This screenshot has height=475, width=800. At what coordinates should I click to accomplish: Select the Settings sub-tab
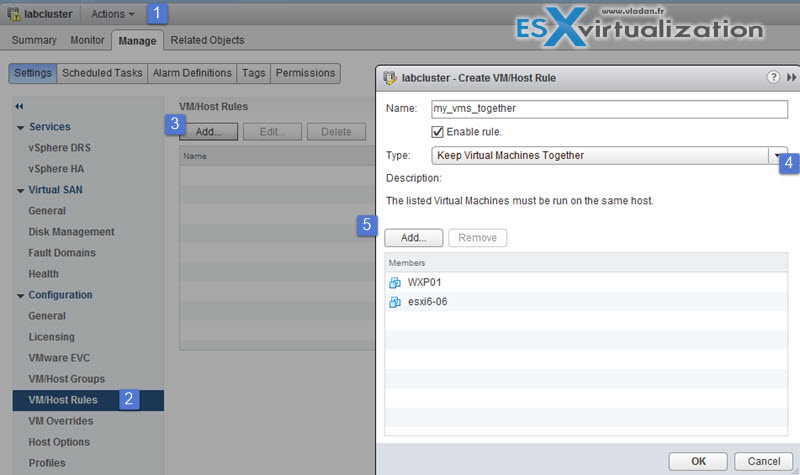33,73
